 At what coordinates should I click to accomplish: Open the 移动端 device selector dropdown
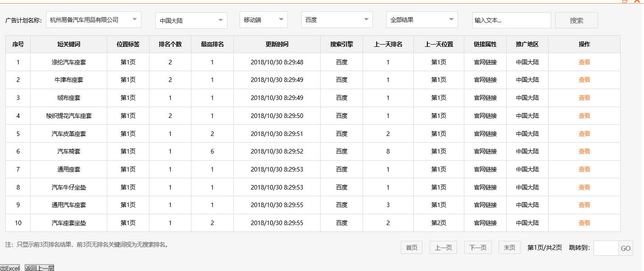coord(263,19)
